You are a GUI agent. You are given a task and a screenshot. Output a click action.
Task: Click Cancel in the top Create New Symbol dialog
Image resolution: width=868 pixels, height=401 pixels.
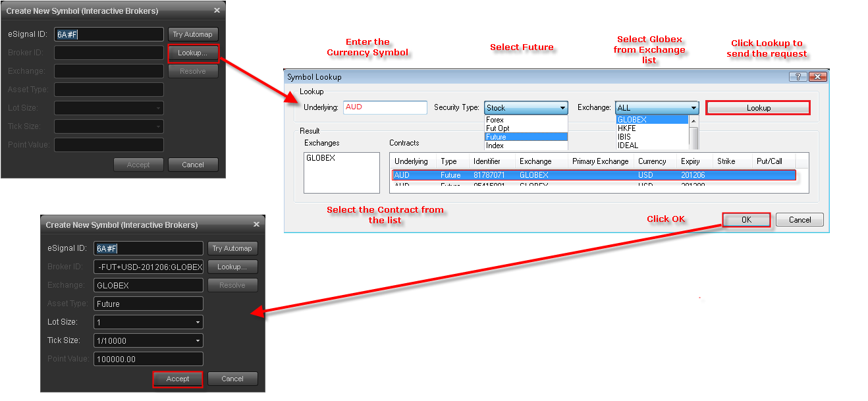(x=193, y=165)
